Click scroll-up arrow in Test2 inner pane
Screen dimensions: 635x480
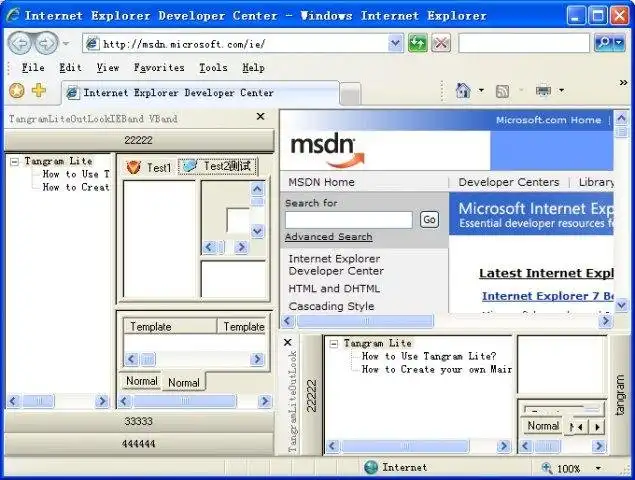257,189
